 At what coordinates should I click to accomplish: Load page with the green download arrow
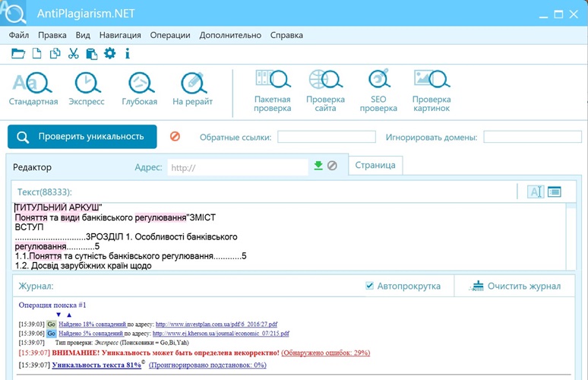click(x=318, y=166)
